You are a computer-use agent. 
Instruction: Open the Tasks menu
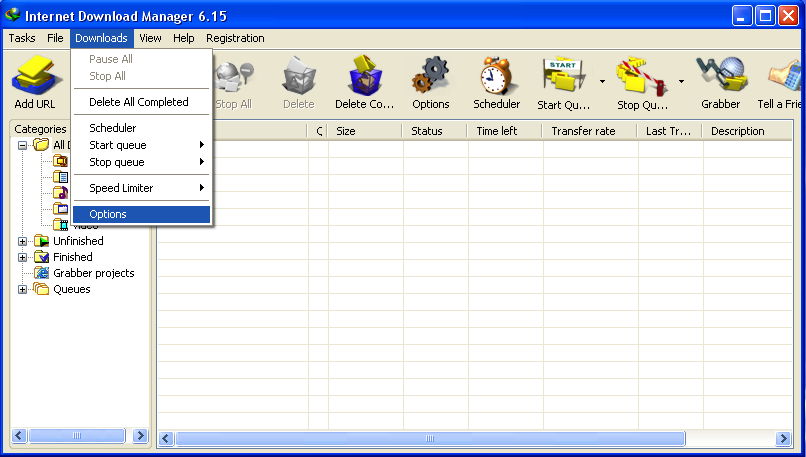pyautogui.click(x=22, y=38)
